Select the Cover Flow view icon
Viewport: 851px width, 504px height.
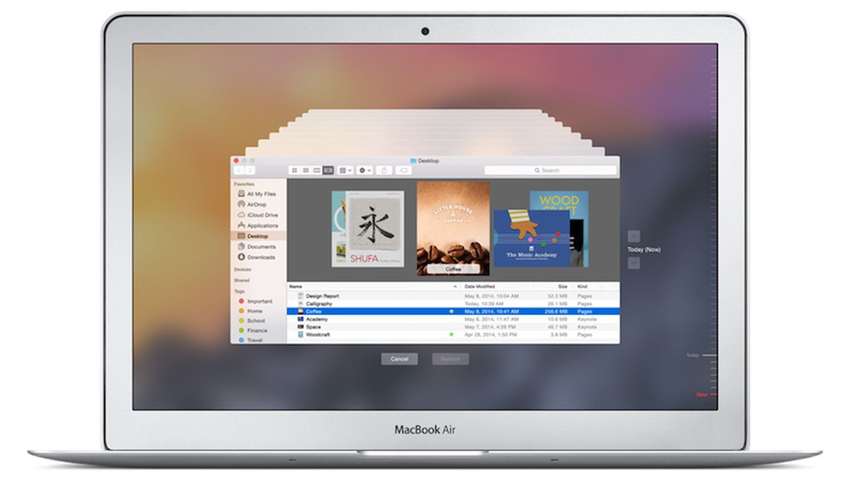point(328,170)
